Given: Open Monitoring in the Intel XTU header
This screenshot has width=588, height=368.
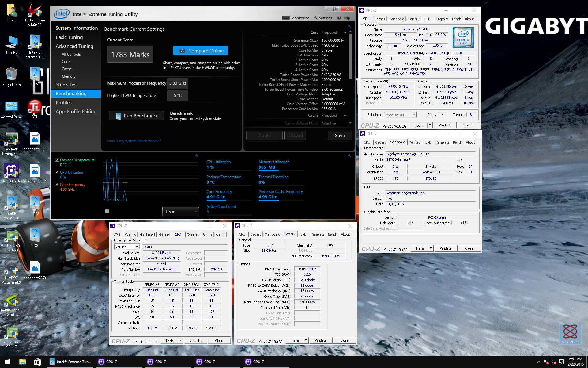Looking at the screenshot, I should click(x=296, y=18).
